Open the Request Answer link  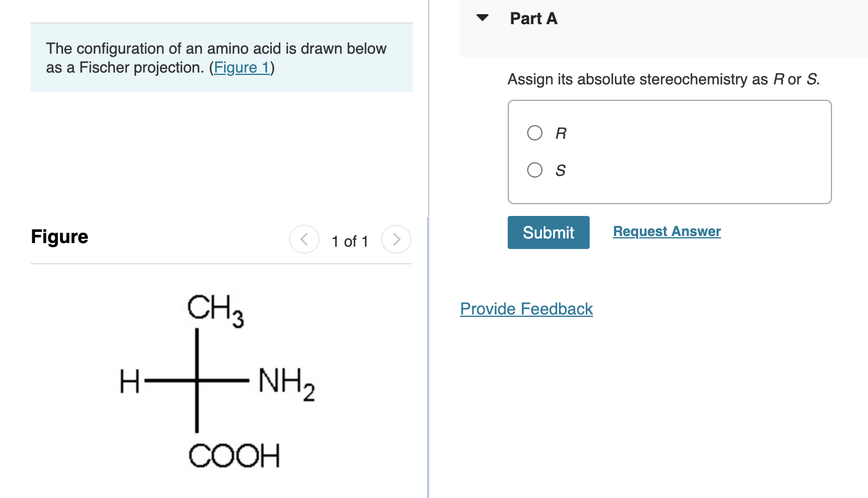666,231
